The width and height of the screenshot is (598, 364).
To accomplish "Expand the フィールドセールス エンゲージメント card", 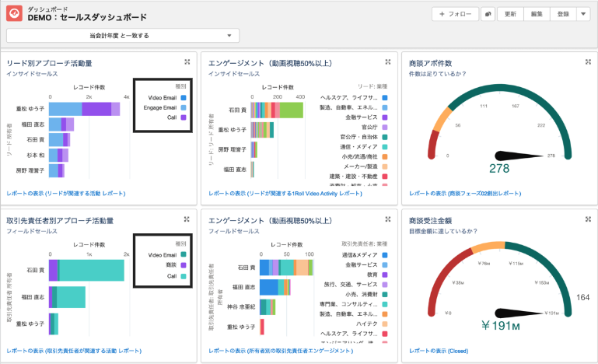I will tap(388, 219).
